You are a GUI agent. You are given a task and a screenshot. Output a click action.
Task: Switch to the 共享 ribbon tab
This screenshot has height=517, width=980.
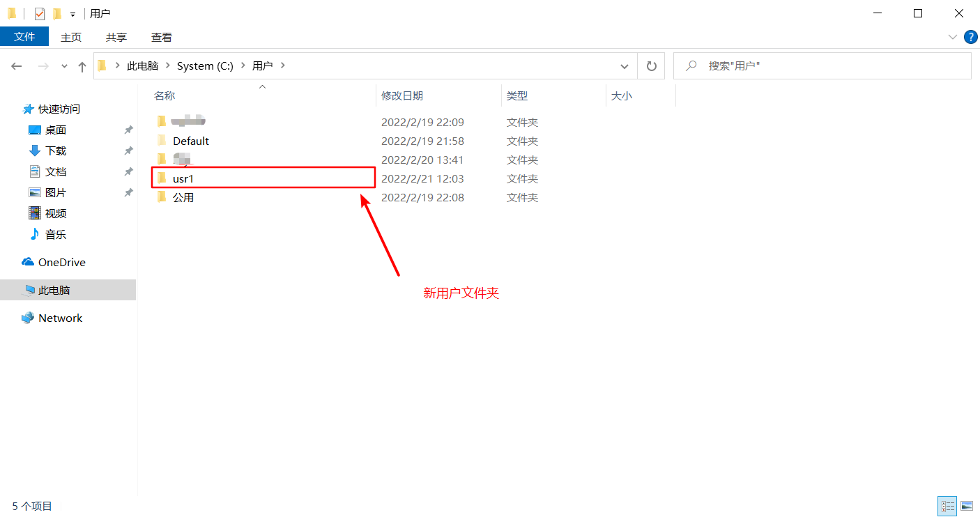(116, 37)
